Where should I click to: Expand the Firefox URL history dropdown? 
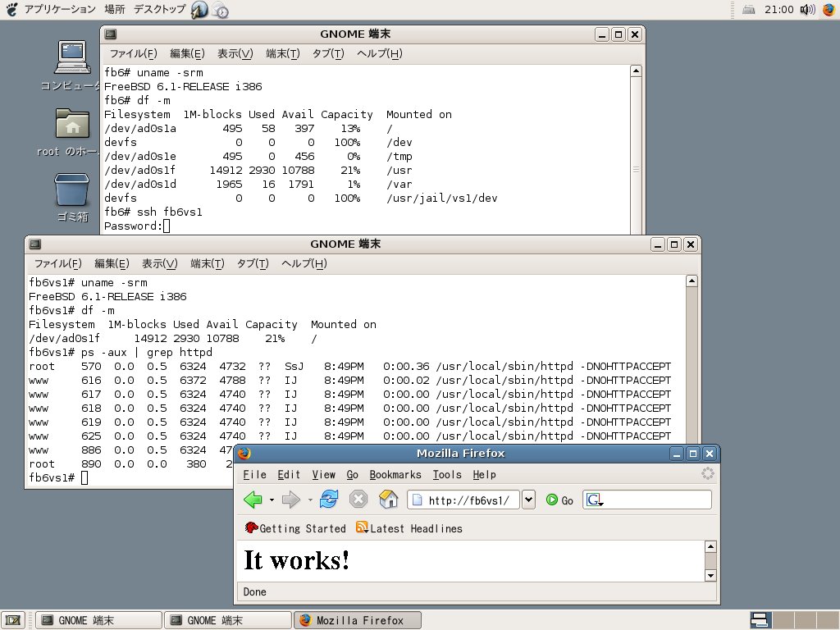(x=528, y=500)
